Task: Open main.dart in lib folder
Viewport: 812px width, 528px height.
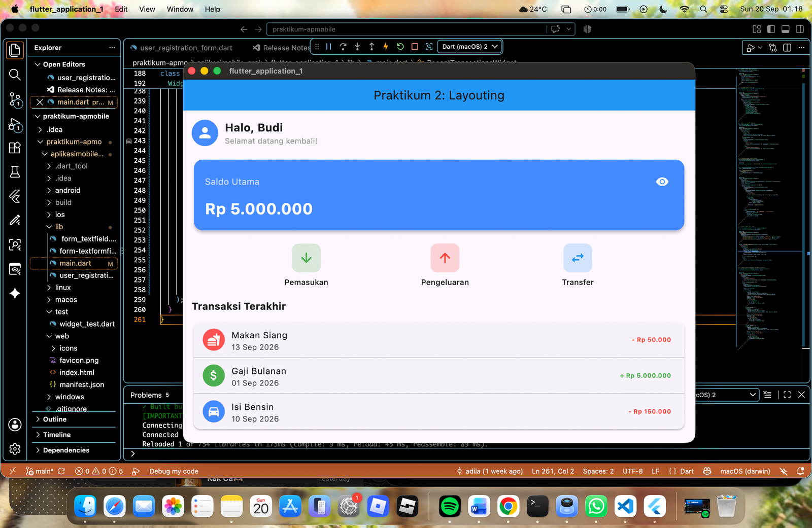Action: pyautogui.click(x=74, y=263)
